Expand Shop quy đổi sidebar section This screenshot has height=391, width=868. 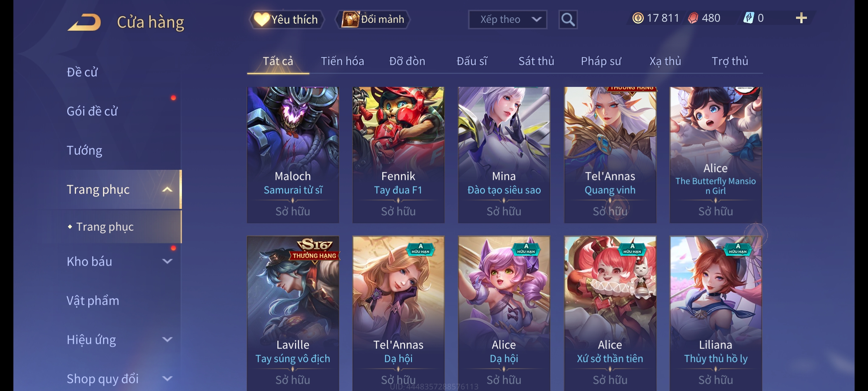click(x=167, y=379)
